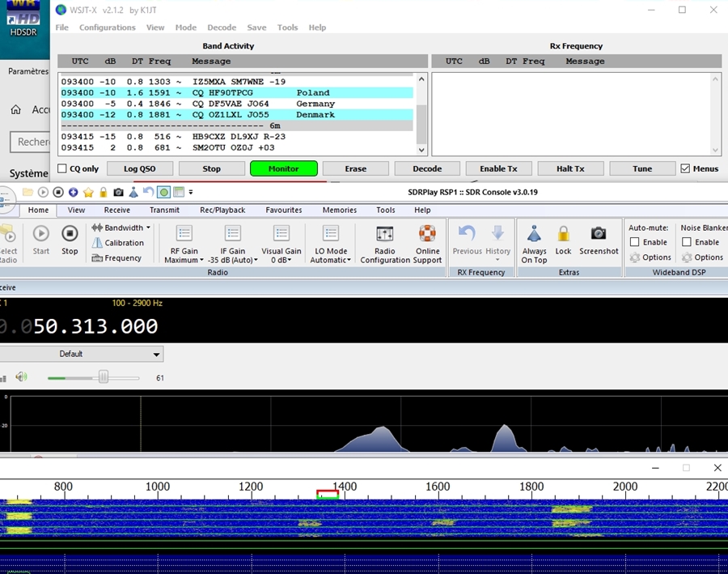This screenshot has height=574, width=728.
Task: Click the small padlock icon in quick toolbar
Action: pos(103,192)
